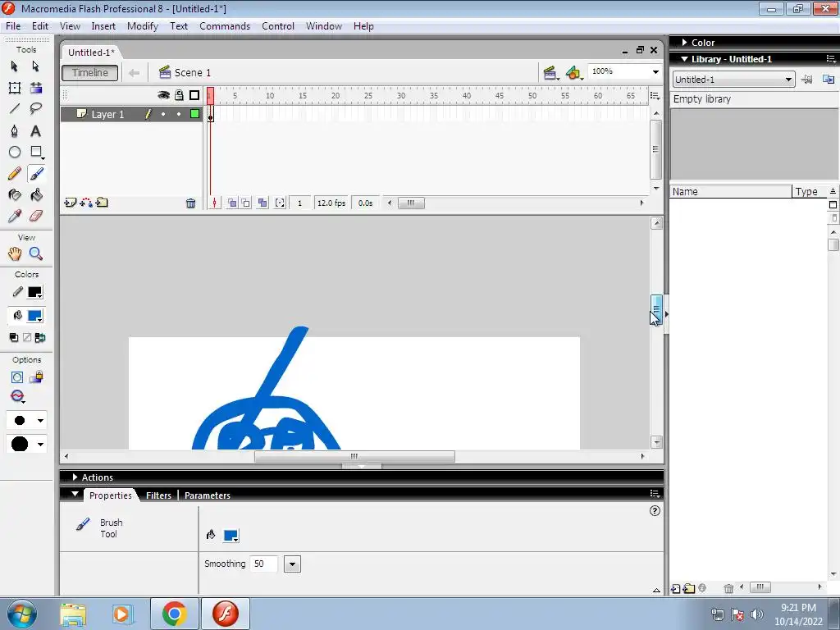Screen dimensions: 840x630
Task: Select the Oval tool
Action: (15, 152)
